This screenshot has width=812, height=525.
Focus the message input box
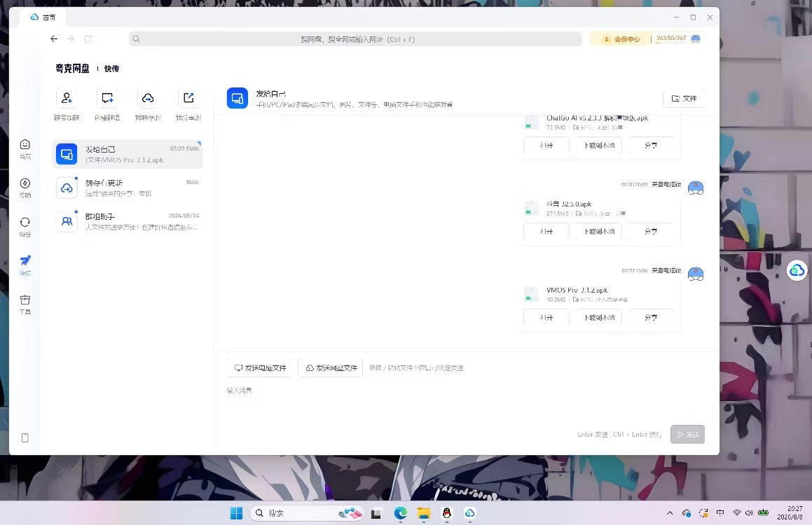click(466, 403)
